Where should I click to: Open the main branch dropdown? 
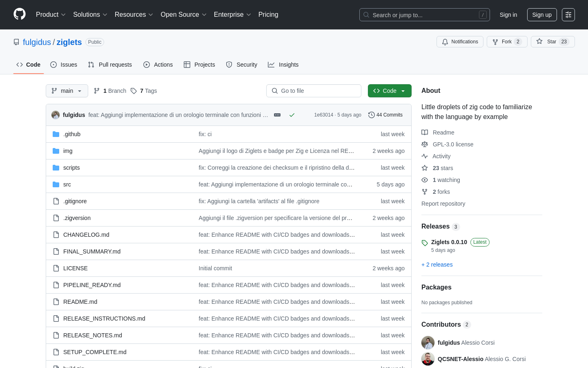click(67, 91)
